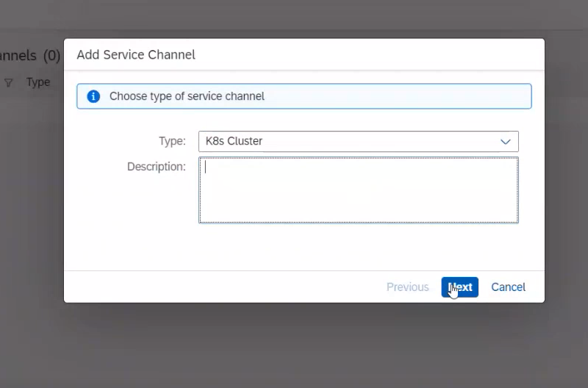This screenshot has width=588, height=388.
Task: Focus the Description text area
Action: point(359,190)
